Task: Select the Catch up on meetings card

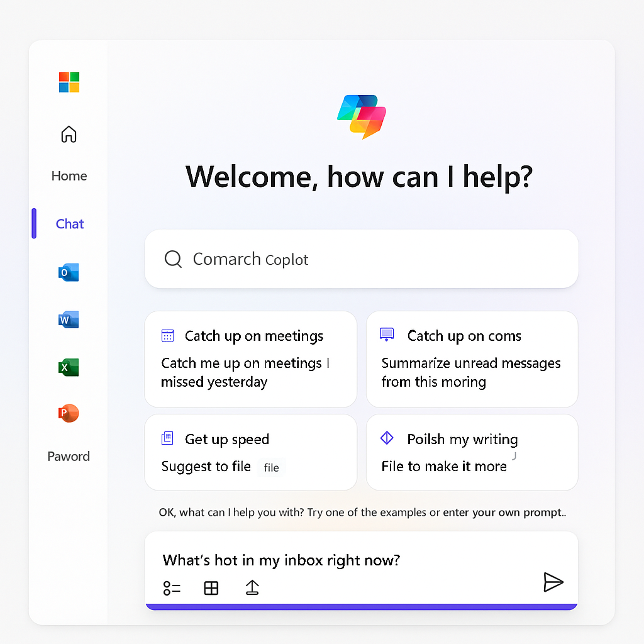Action: (250, 359)
